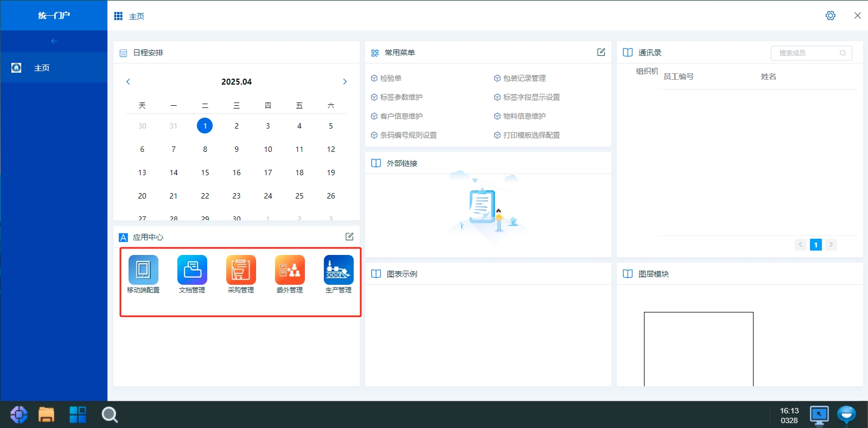Open the blue tiles app in taskbar
This screenshot has width=868, height=428.
[78, 415]
